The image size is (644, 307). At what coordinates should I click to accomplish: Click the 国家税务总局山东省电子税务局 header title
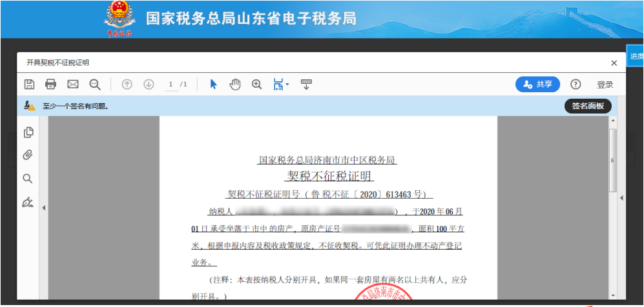pyautogui.click(x=251, y=19)
